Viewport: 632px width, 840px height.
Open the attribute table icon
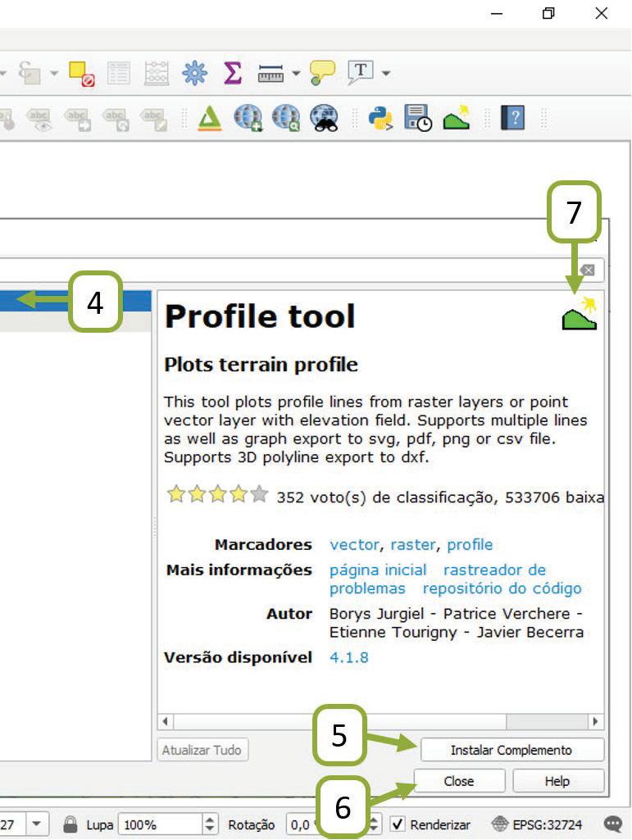coord(119,73)
